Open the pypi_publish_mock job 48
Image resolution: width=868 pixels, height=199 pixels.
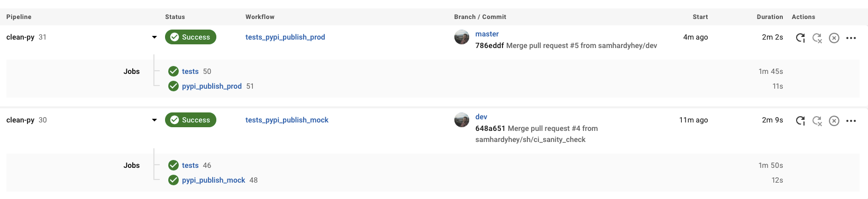214,180
